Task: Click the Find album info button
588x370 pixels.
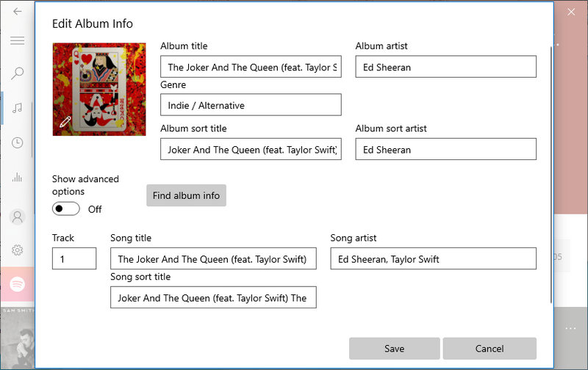Action: pyautogui.click(x=186, y=195)
